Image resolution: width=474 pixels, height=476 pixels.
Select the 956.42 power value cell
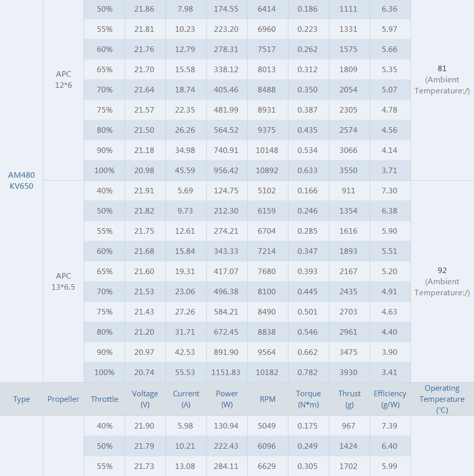226,171
